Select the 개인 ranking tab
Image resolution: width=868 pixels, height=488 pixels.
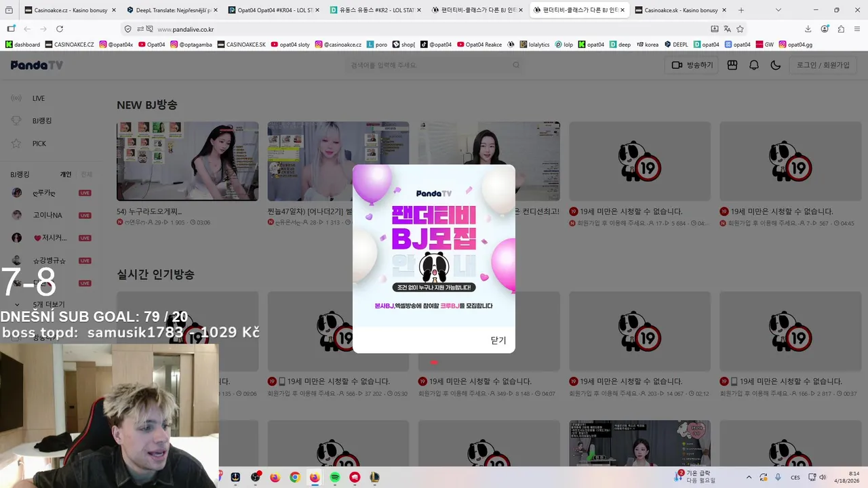coord(66,174)
